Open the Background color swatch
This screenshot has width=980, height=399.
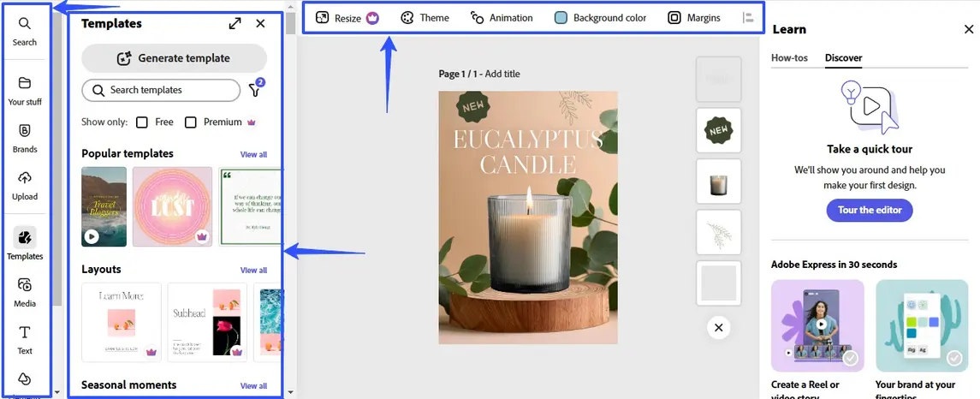pos(561,18)
